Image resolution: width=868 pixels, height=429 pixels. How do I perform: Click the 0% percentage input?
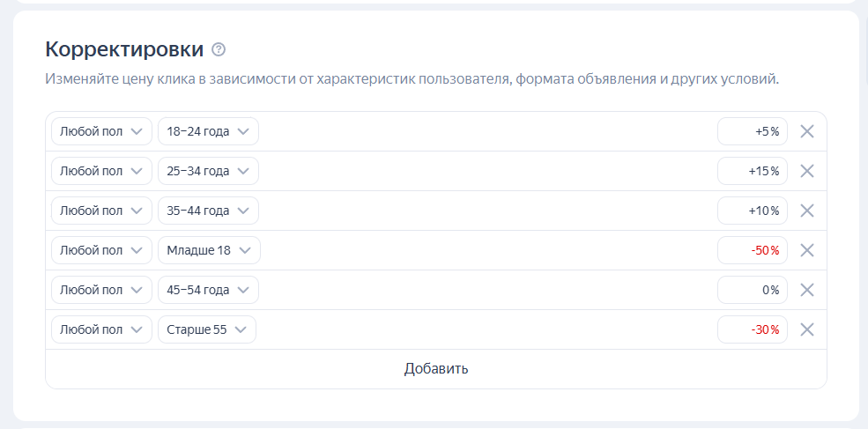pyautogui.click(x=752, y=290)
